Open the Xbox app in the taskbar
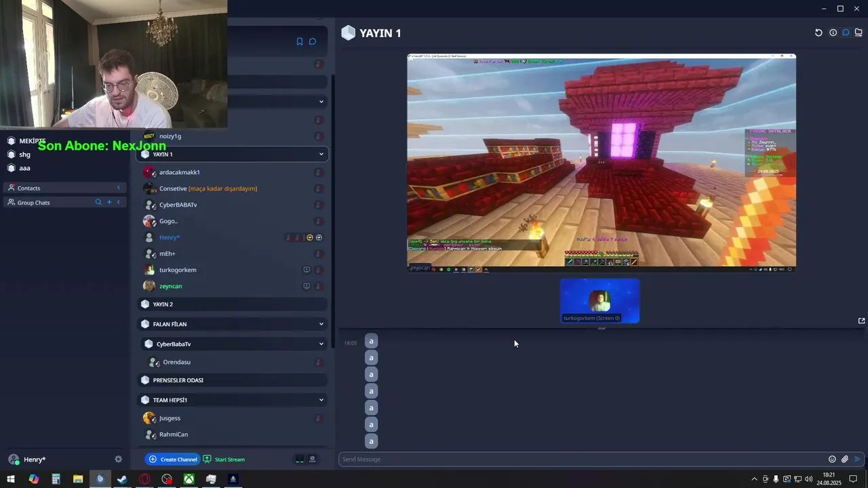 pyautogui.click(x=189, y=479)
